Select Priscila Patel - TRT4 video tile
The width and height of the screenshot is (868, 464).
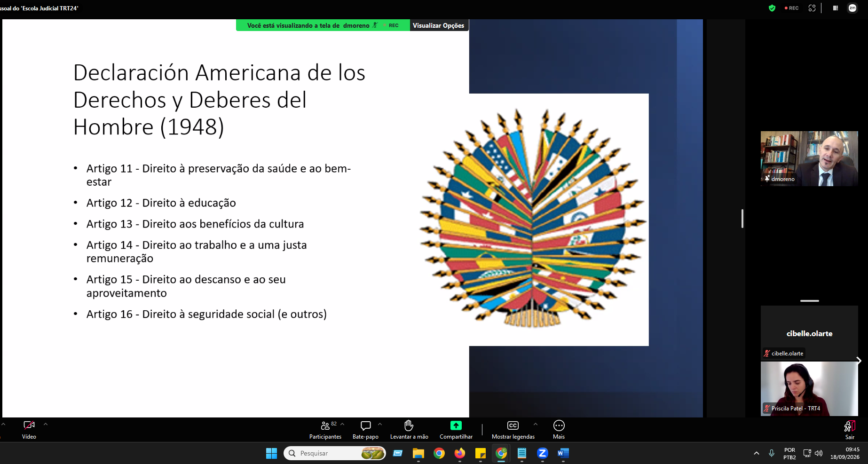809,388
